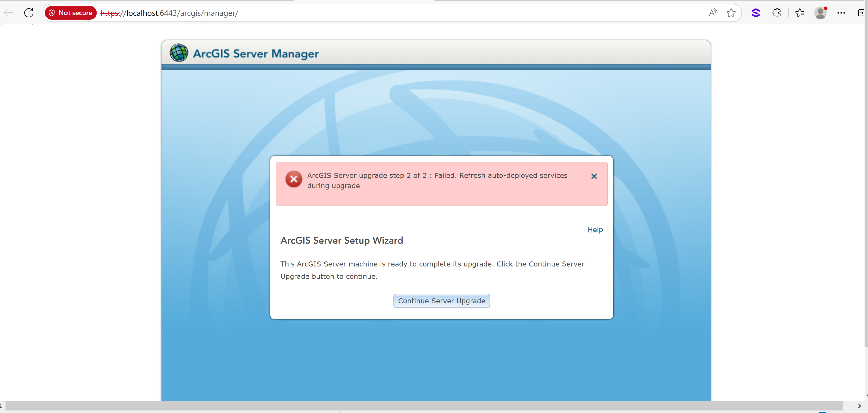Add page to favorites star icon

[x=731, y=13]
